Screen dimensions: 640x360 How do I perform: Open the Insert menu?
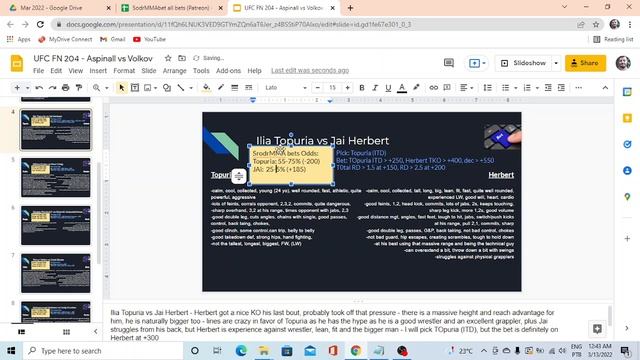click(x=98, y=71)
